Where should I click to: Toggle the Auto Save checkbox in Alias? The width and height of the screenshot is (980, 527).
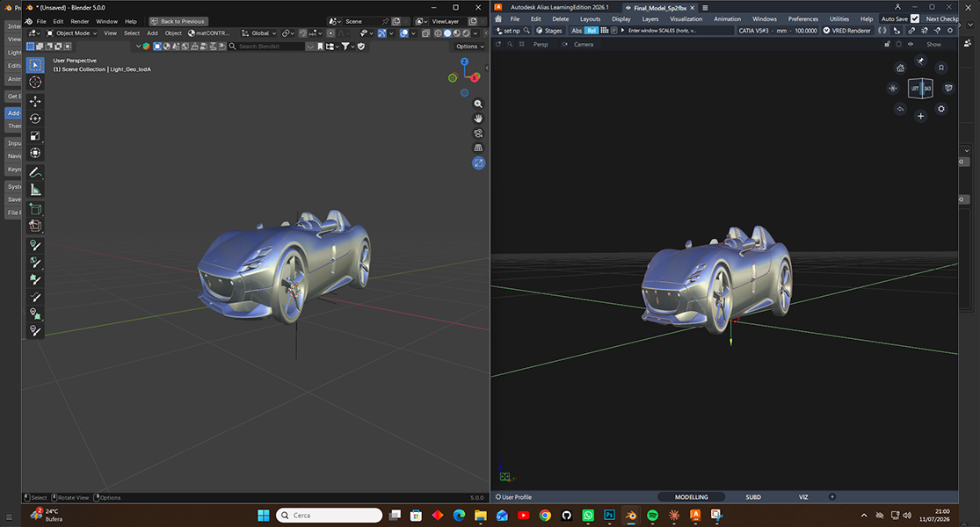915,18
